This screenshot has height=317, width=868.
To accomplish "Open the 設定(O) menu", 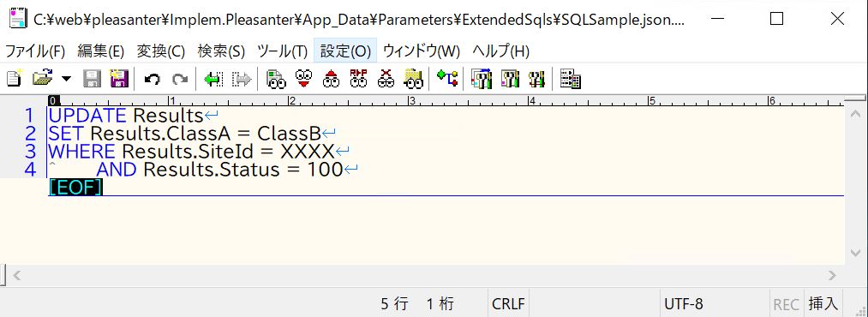I will [x=344, y=51].
